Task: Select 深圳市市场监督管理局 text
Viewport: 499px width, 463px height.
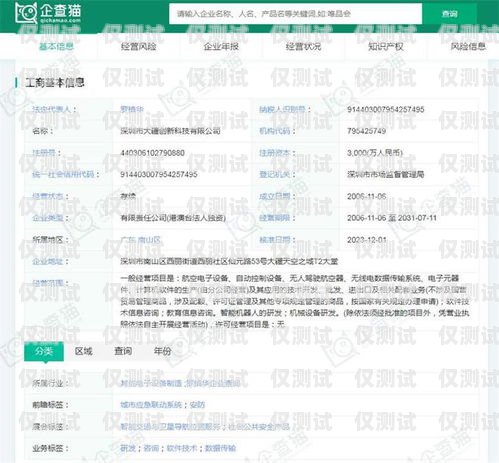Action: [386, 174]
